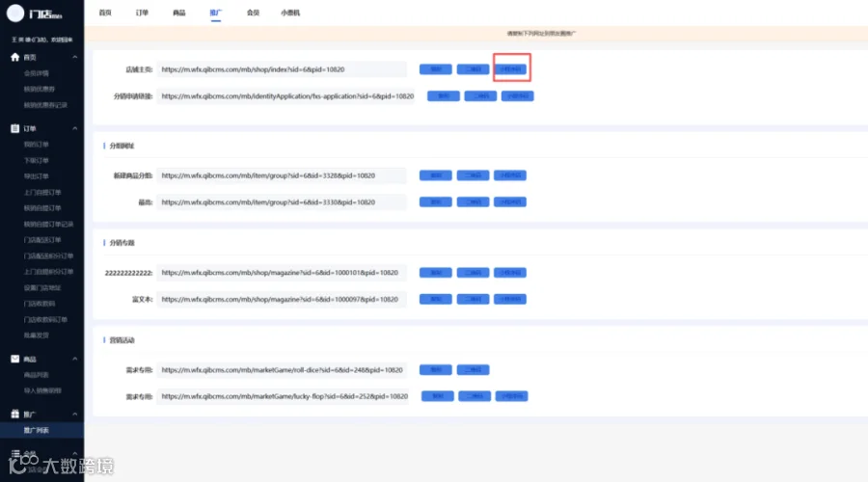The height and width of the screenshot is (482, 868).
Task: Open 核销优惠券 in the sidebar
Action: coord(40,89)
